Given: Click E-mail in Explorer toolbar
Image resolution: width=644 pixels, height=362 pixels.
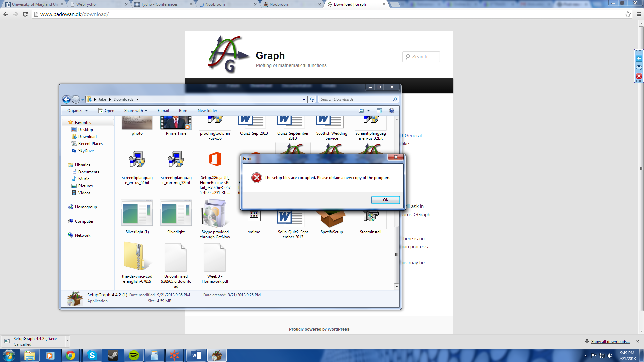Looking at the screenshot, I should pos(163,111).
